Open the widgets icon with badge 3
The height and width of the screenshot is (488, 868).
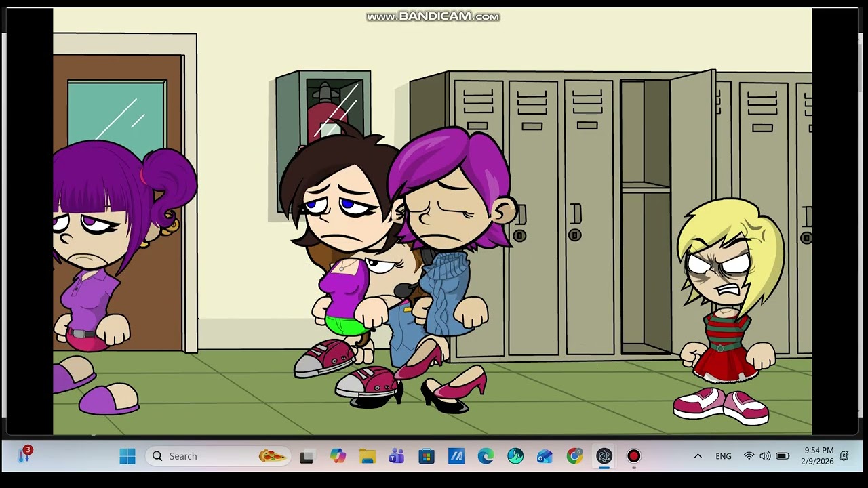pyautogui.click(x=24, y=455)
